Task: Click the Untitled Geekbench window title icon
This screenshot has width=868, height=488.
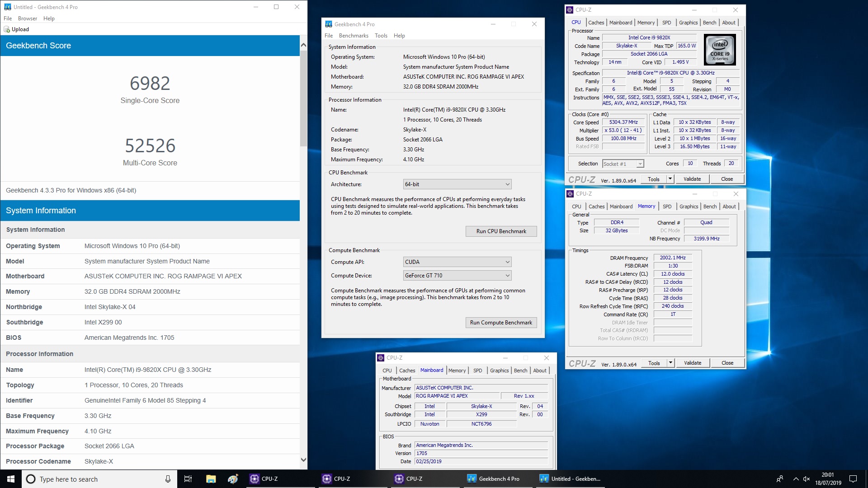Action: [7, 7]
